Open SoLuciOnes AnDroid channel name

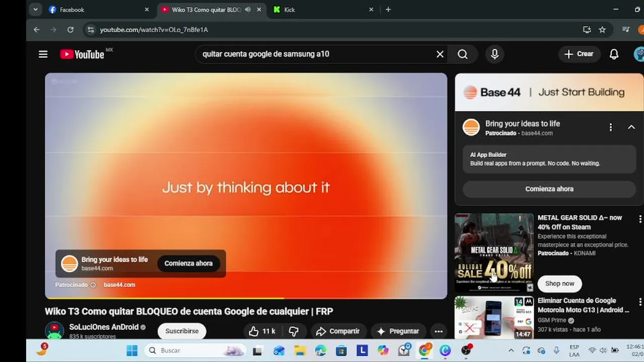pos(104,327)
